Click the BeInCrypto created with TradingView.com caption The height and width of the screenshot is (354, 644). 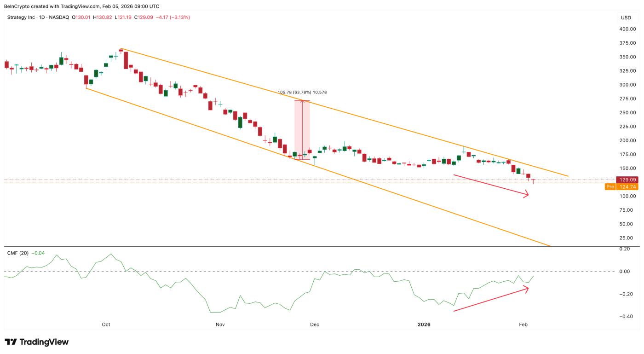pyautogui.click(x=82, y=6)
